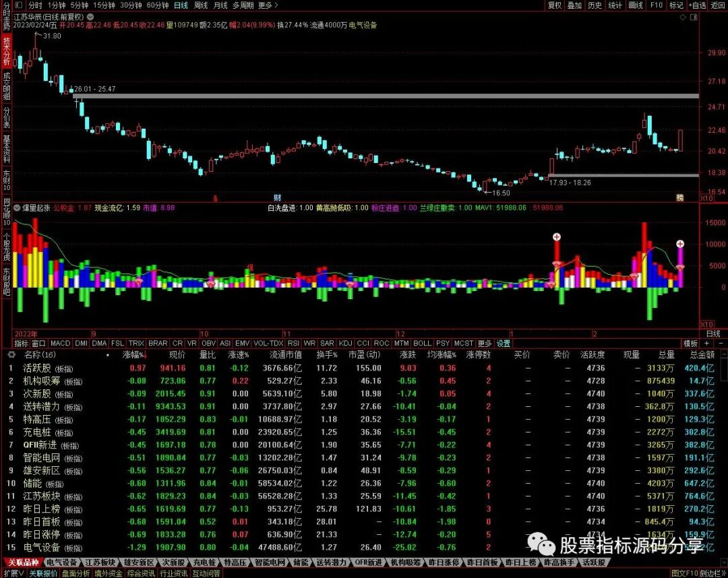Select the 智能电网 row in the table
Screen dimensions: 728x578
(362, 458)
